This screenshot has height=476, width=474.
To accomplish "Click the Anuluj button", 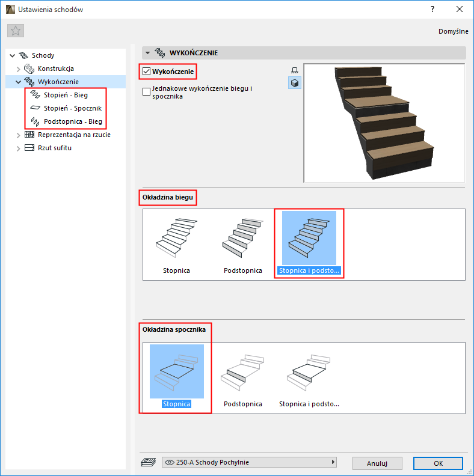I will (377, 463).
